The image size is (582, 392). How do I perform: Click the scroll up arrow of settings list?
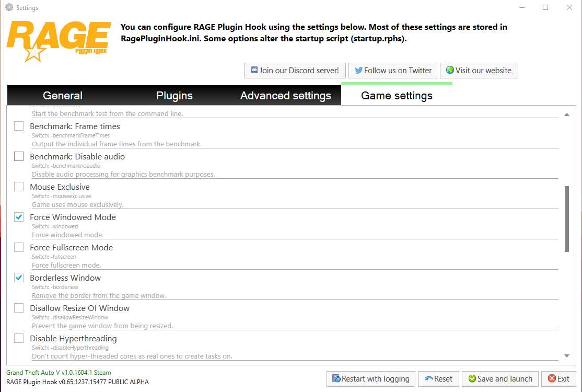[x=567, y=114]
